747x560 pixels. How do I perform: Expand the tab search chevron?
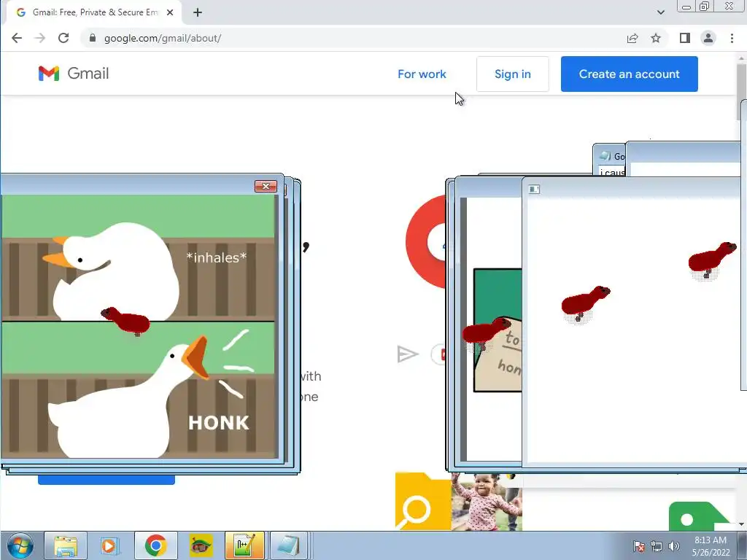[x=660, y=12]
